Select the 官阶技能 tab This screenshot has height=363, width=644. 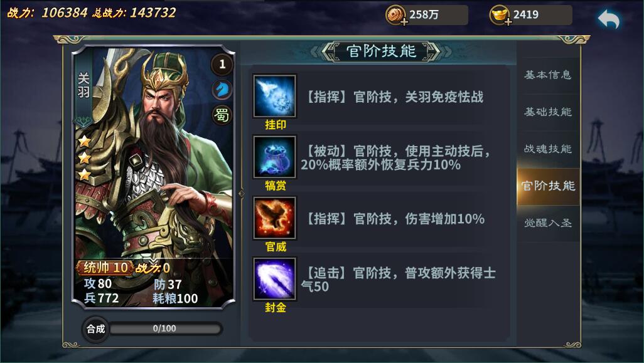point(548,186)
